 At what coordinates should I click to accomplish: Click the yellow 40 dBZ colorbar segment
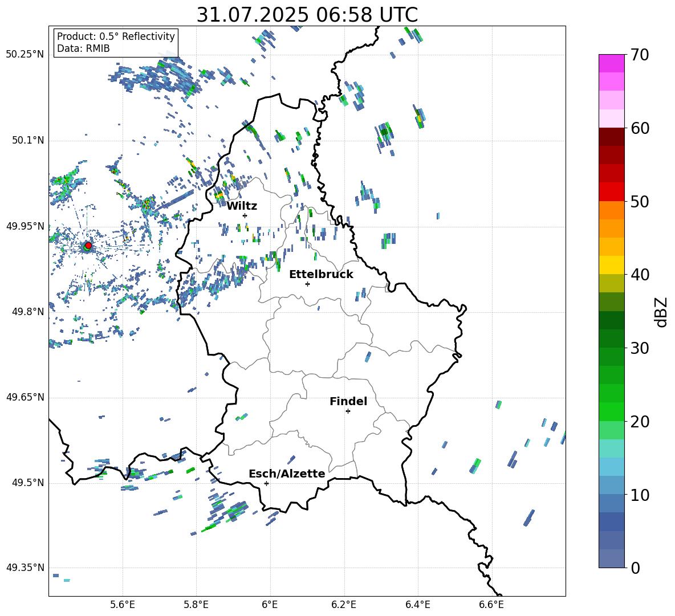point(611,265)
